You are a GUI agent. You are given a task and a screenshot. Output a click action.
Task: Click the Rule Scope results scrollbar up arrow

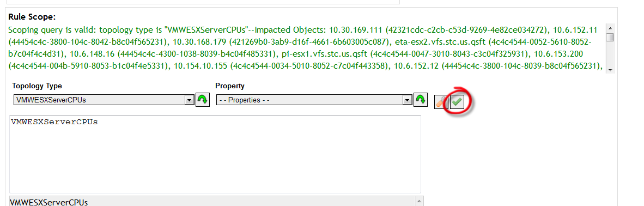[610, 28]
